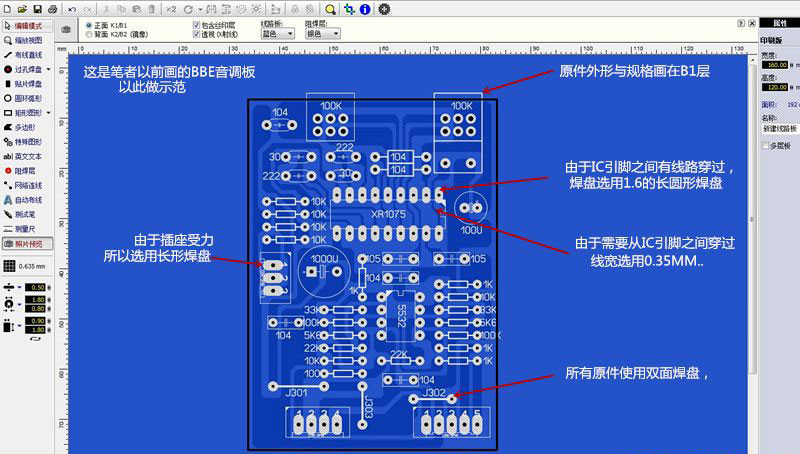Click the 照片预览 photo preview button
Image resolution: width=800 pixels, height=454 pixels.
click(x=28, y=244)
